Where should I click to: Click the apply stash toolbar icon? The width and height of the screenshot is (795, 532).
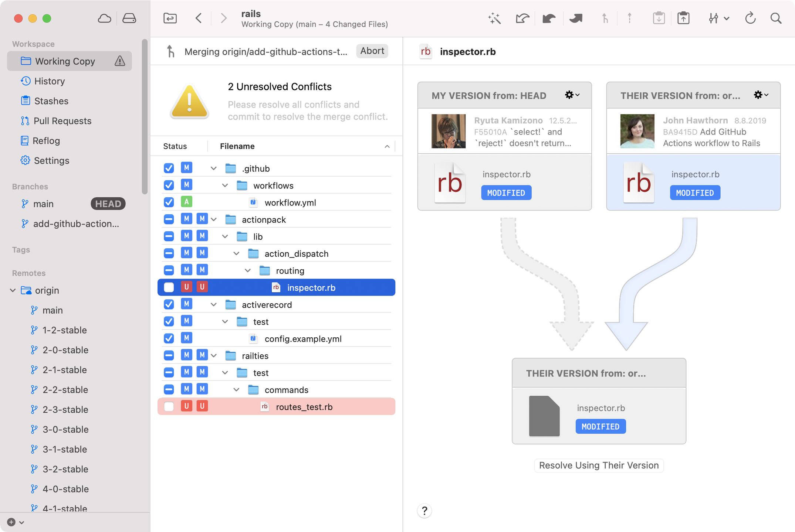click(683, 18)
